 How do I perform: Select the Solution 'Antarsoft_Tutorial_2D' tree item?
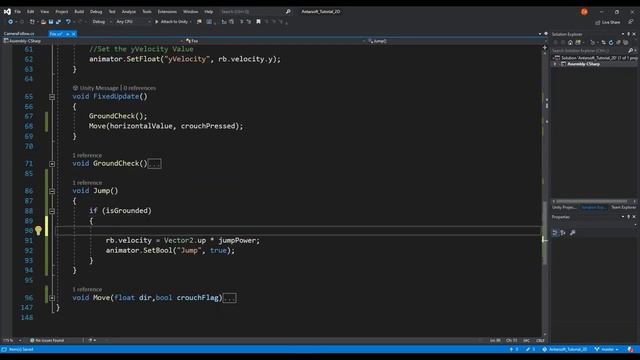(596, 58)
